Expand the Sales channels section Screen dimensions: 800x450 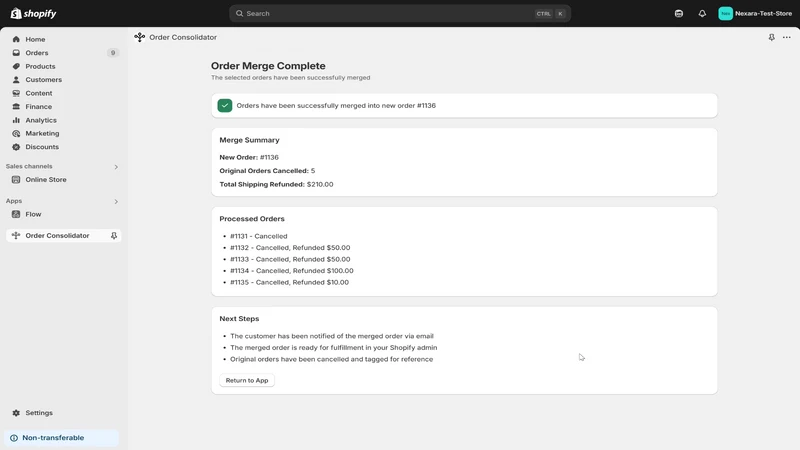click(x=116, y=167)
